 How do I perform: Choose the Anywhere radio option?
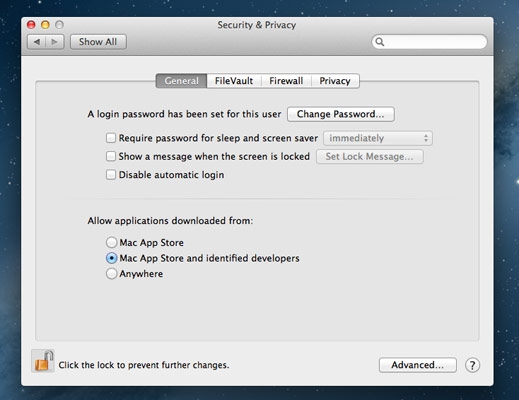[111, 274]
